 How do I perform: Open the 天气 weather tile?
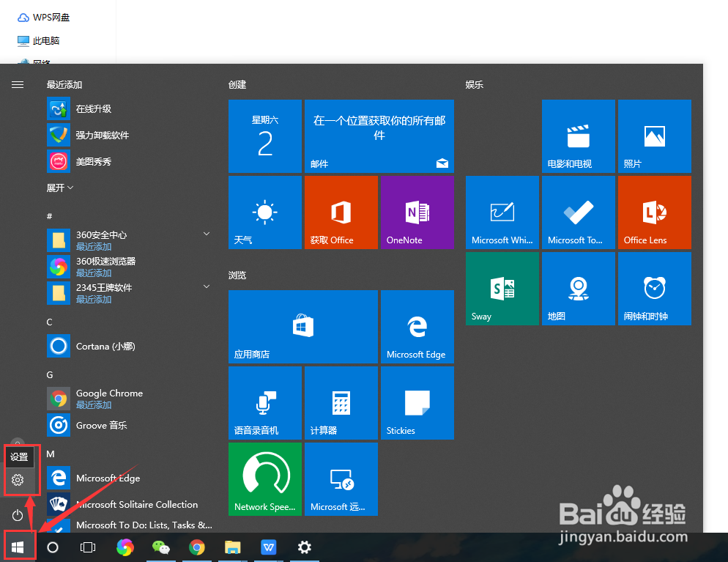[264, 212]
